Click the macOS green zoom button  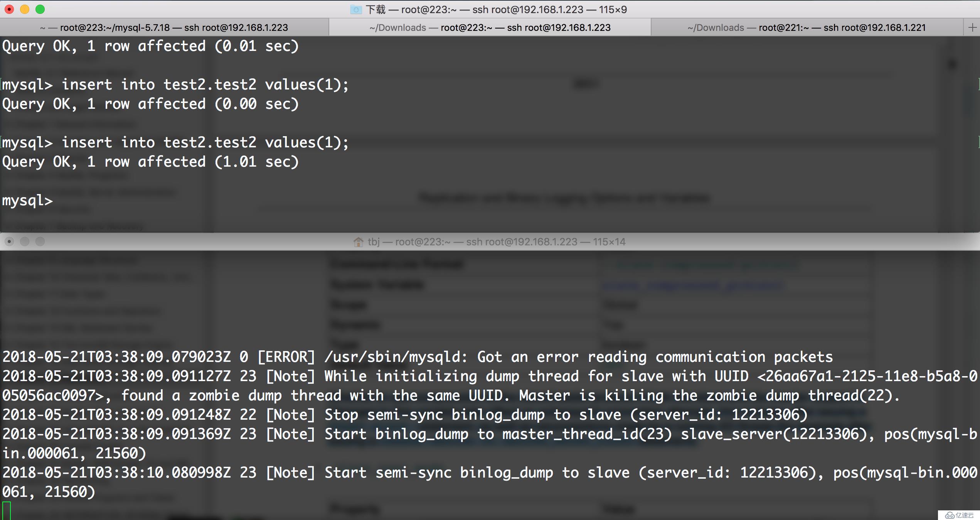pyautogui.click(x=40, y=10)
